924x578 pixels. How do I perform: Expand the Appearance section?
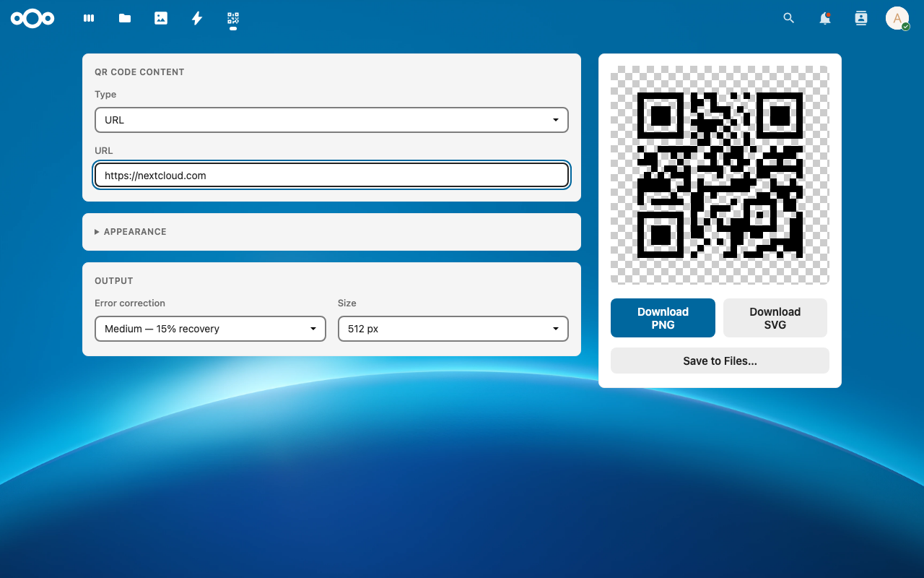pos(131,232)
